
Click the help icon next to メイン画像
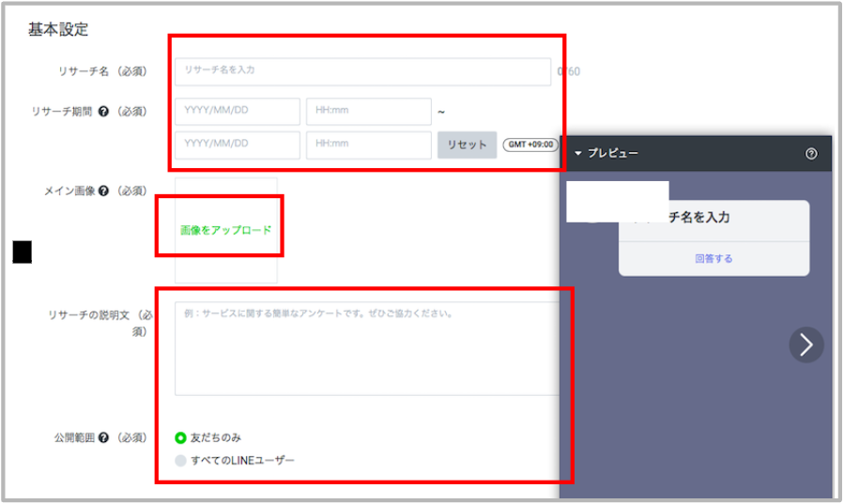pos(103,191)
